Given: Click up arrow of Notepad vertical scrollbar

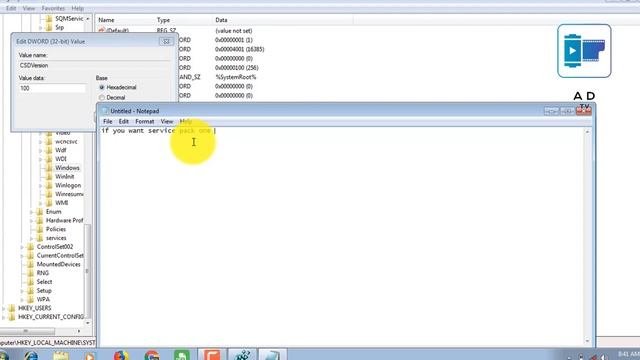Looking at the screenshot, I should point(587,132).
